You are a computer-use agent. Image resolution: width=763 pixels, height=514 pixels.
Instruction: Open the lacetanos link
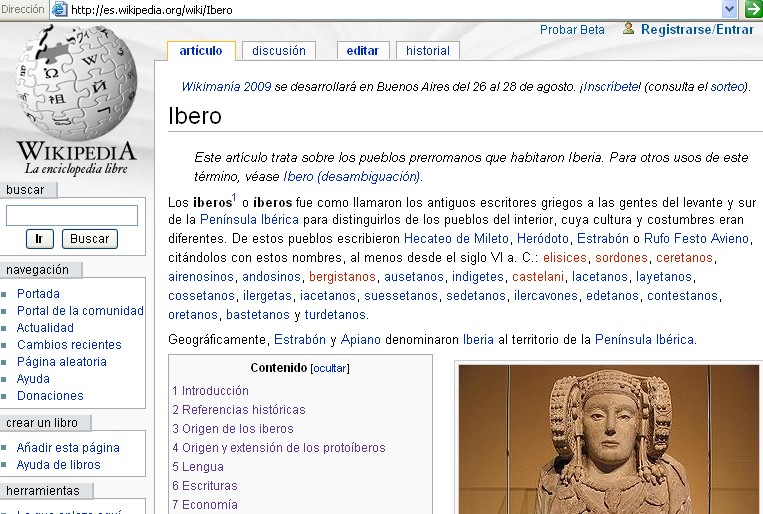(x=600, y=276)
